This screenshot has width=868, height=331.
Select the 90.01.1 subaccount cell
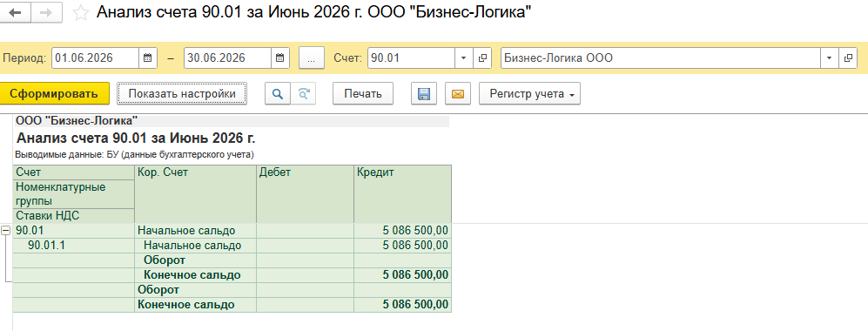pos(74,246)
